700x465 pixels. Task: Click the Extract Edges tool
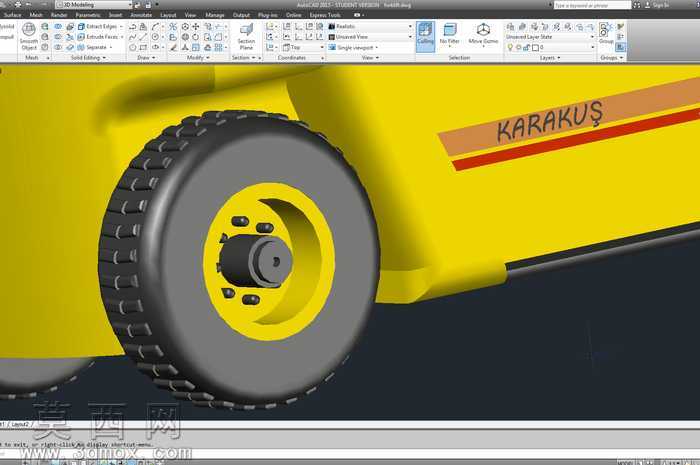click(x=97, y=27)
